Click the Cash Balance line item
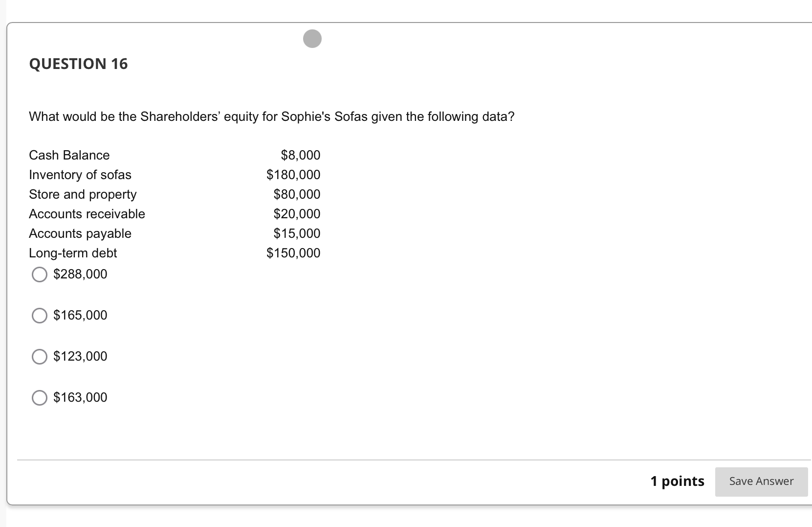 69,155
